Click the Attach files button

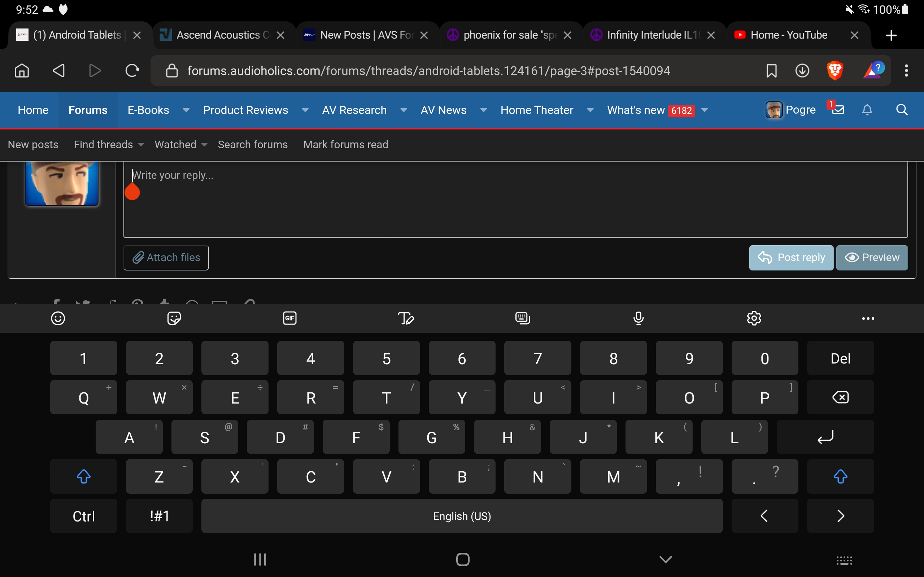166,257
